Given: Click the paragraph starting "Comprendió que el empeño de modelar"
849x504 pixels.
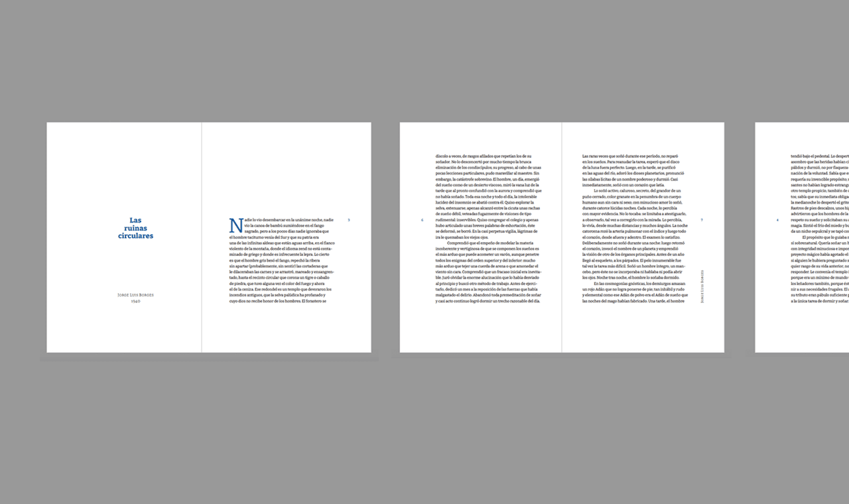Looking at the screenshot, I should (488, 272).
